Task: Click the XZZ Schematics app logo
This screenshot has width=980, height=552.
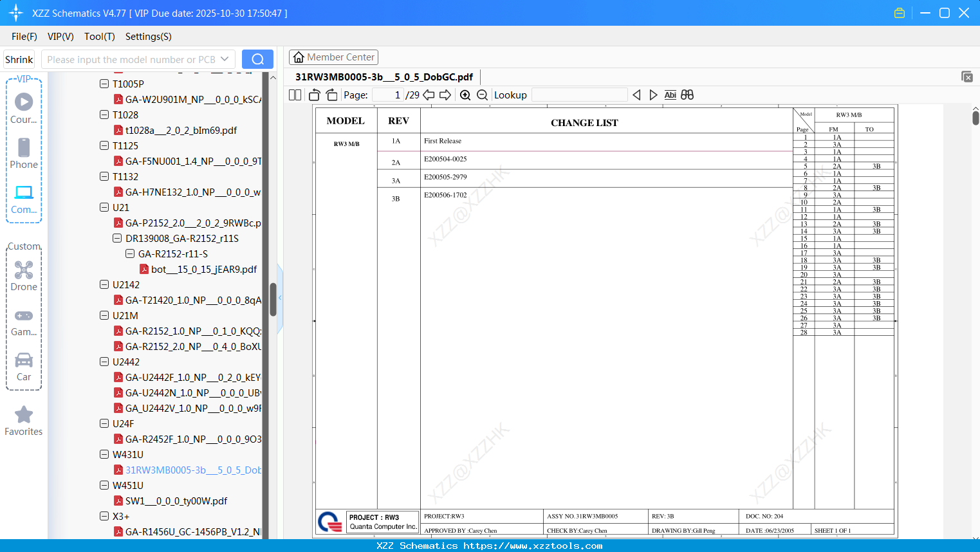Action: (x=16, y=13)
